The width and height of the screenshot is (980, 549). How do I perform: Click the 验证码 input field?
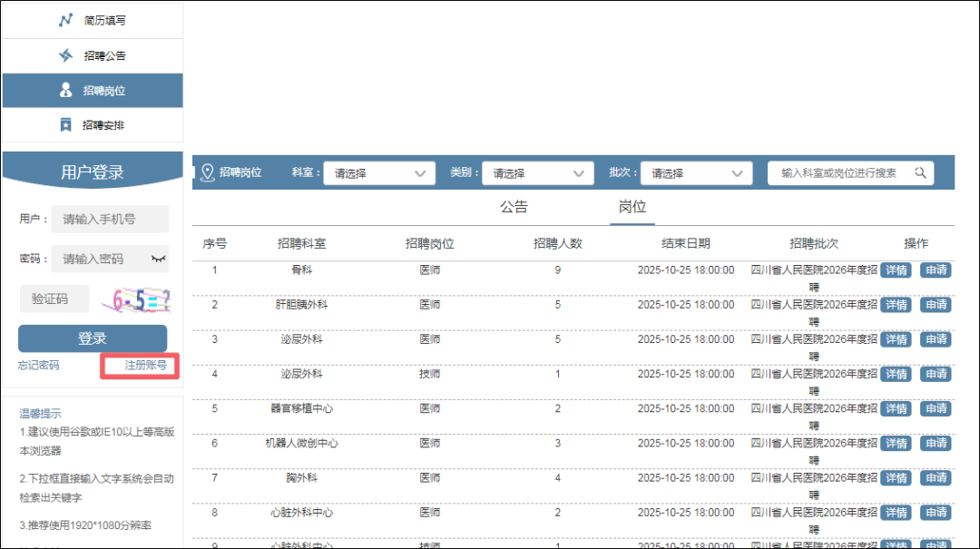tap(54, 299)
